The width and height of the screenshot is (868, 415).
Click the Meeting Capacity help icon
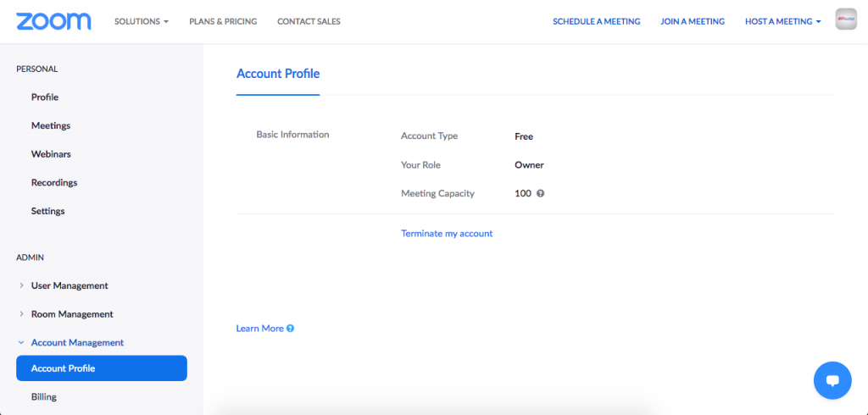coord(540,194)
